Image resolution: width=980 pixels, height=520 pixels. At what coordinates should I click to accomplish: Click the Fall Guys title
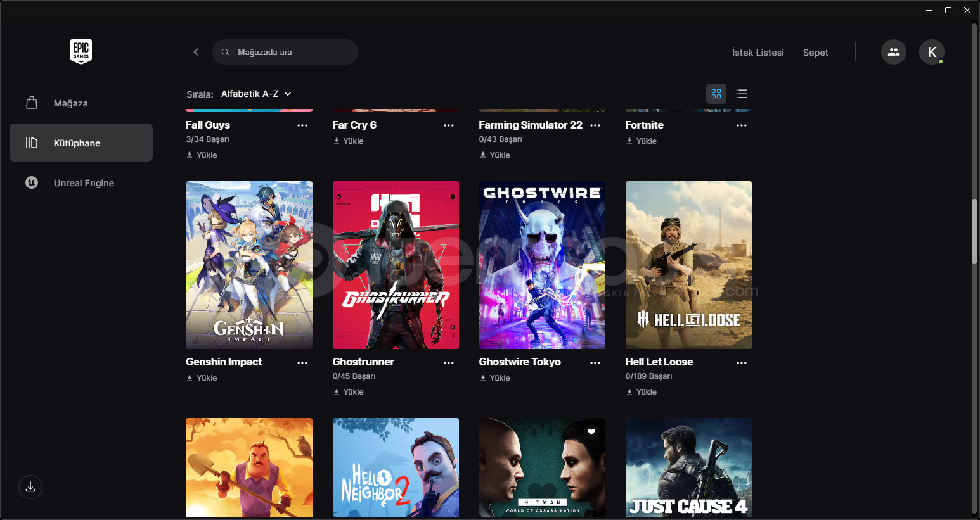[x=208, y=125]
